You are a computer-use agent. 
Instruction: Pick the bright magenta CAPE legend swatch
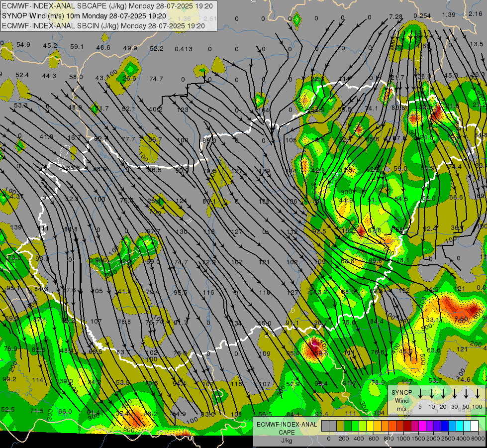tap(422, 426)
